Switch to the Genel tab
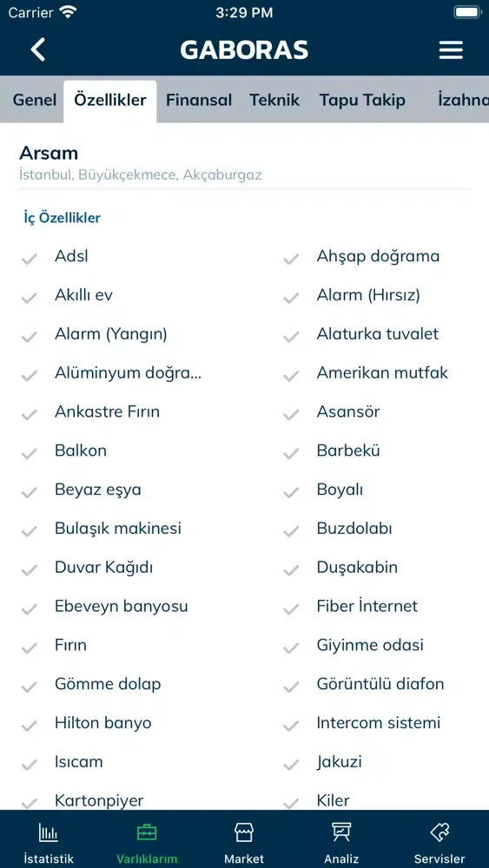Viewport: 489px width, 868px height. pos(35,100)
